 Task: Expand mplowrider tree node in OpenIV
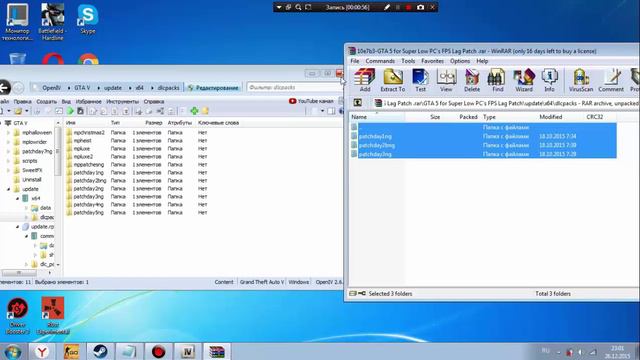(8, 142)
